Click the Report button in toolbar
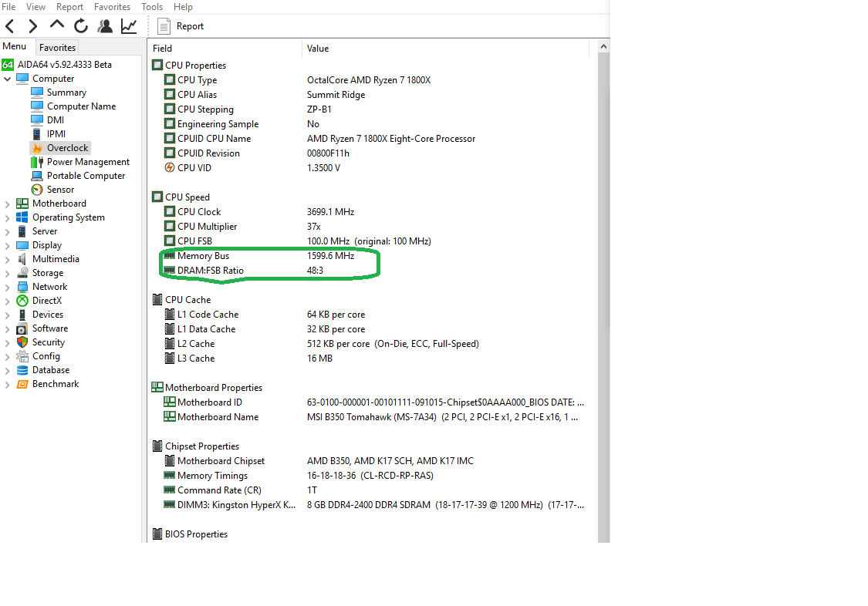 pos(181,26)
